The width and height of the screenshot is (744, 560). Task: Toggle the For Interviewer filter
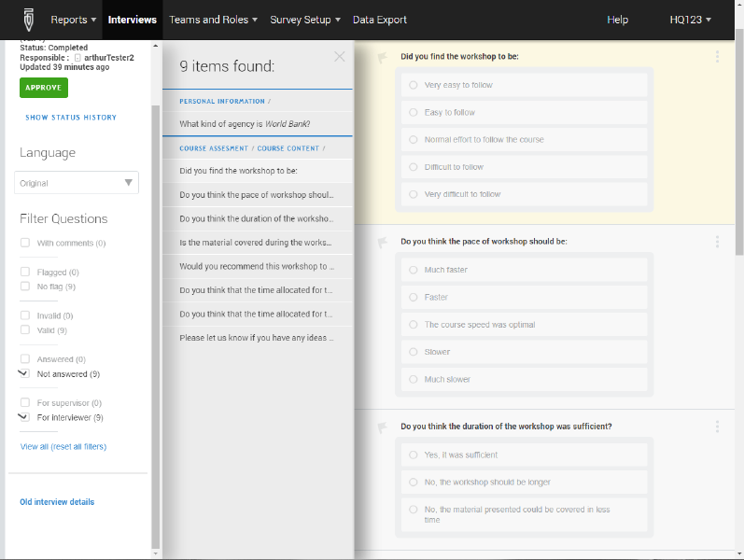(25, 418)
